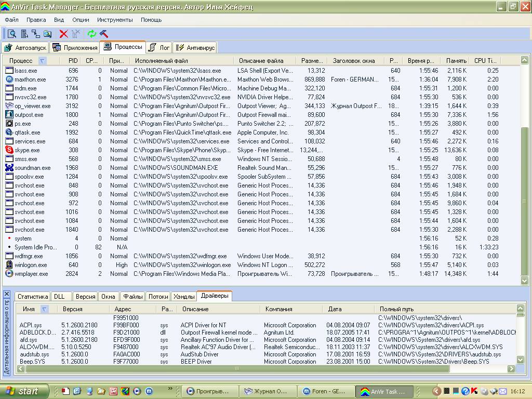
Task: Click the document list properties toolbar icon
Action: coord(24,34)
